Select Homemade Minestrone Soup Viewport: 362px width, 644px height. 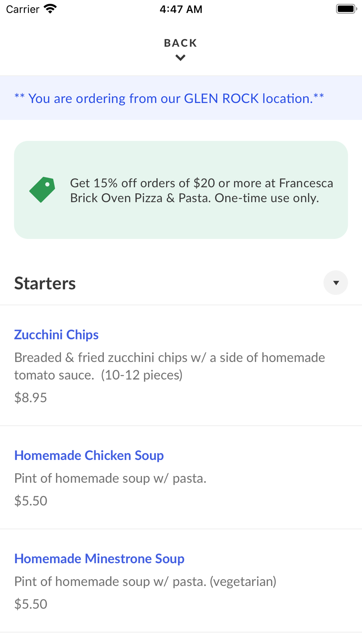[100, 559]
